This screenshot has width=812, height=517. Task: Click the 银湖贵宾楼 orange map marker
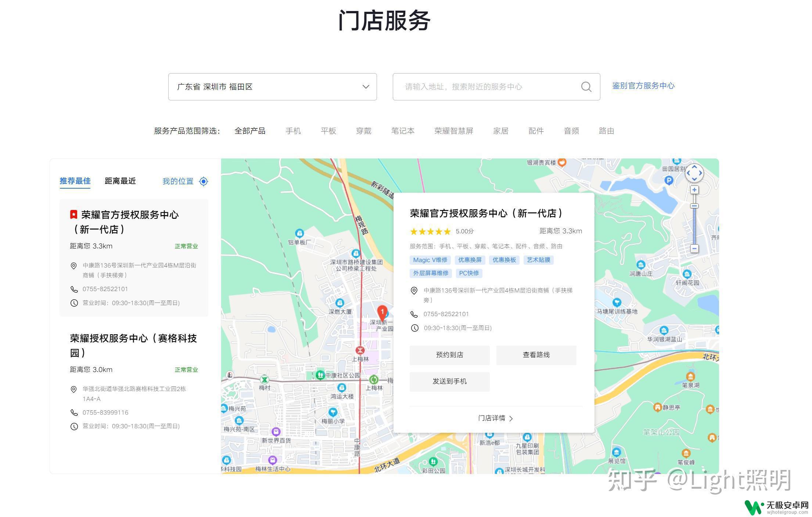point(562,162)
